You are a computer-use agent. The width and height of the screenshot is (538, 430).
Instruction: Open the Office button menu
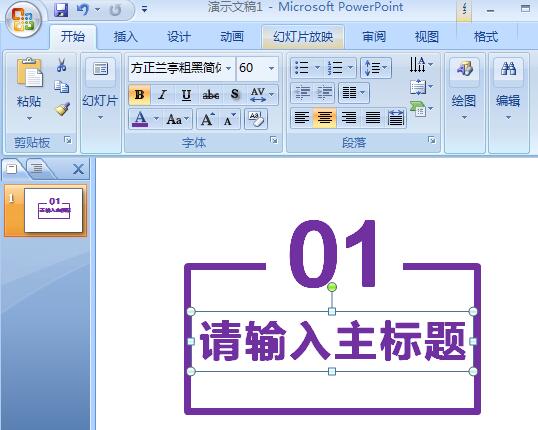click(23, 20)
